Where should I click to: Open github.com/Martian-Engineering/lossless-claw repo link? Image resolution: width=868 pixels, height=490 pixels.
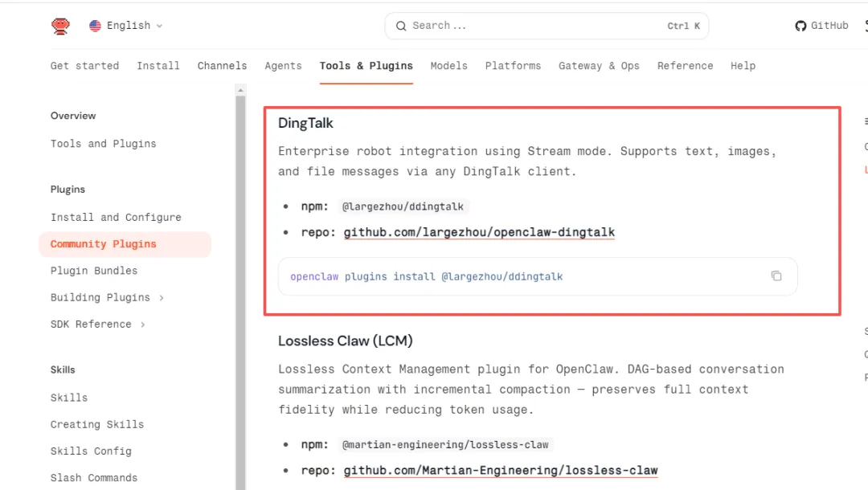tap(501, 471)
